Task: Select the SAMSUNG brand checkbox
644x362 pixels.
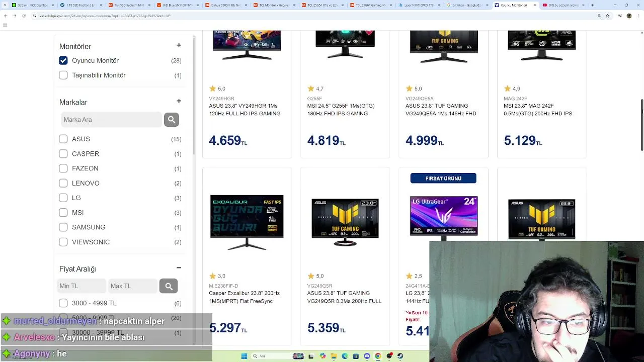Action: 63,227
